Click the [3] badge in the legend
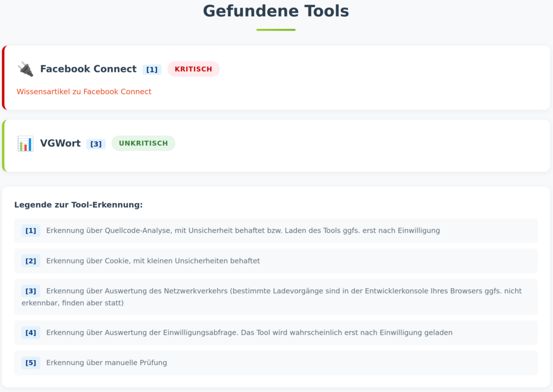Viewport: 553px width, 392px height. tap(31, 291)
